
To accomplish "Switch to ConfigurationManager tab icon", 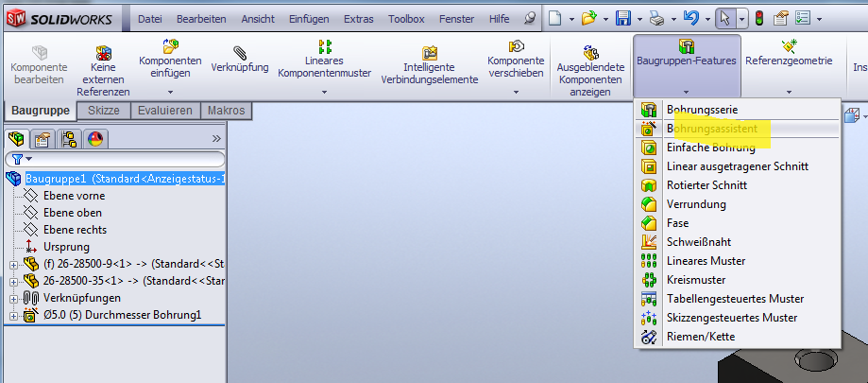I will [70, 139].
